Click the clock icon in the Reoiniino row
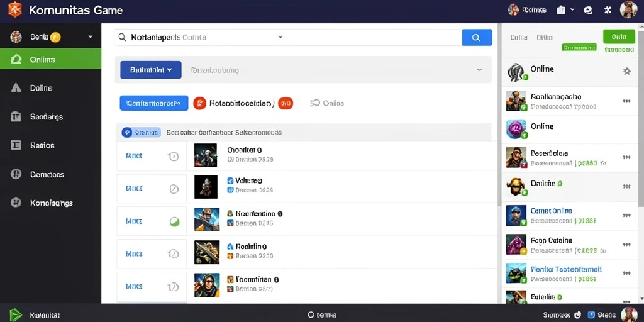The height and width of the screenshot is (322, 644). (174, 254)
